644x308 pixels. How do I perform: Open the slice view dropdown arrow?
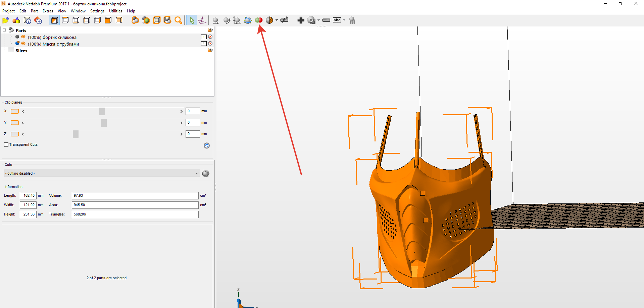[318, 20]
